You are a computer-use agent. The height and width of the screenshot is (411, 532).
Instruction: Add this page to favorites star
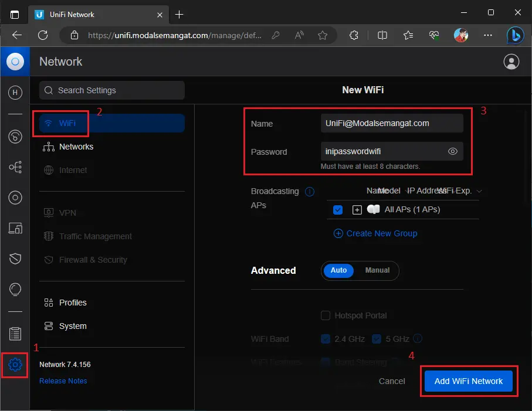click(323, 35)
